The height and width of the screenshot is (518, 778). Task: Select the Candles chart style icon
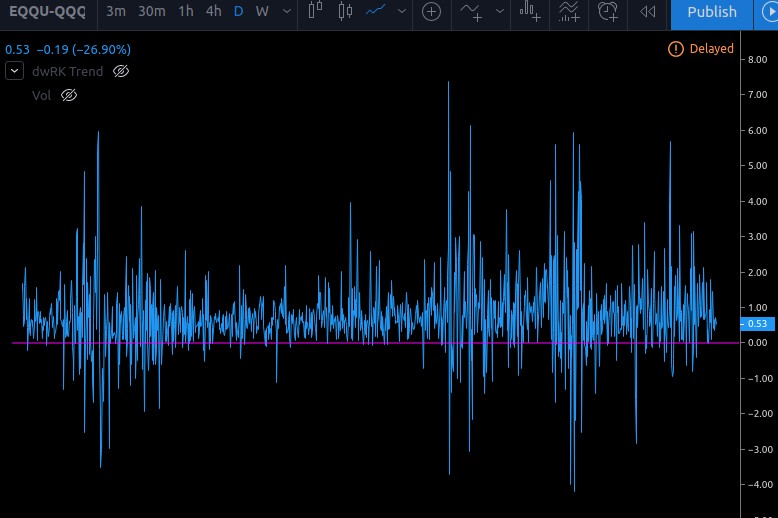pyautogui.click(x=346, y=12)
